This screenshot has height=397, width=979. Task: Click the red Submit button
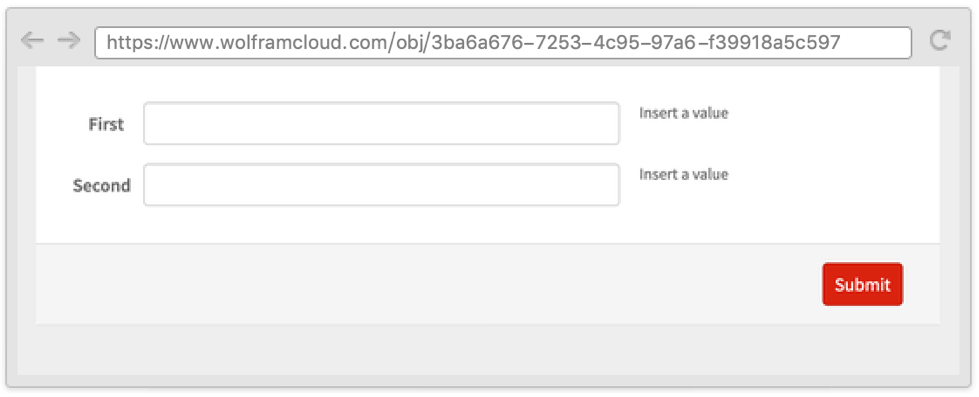tap(862, 284)
